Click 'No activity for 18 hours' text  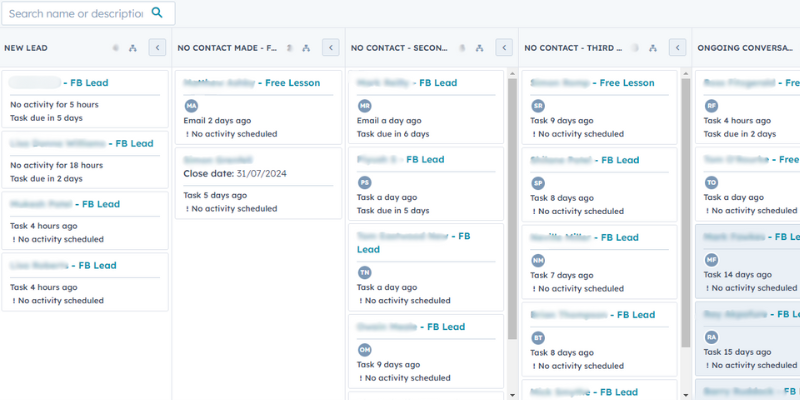(57, 165)
